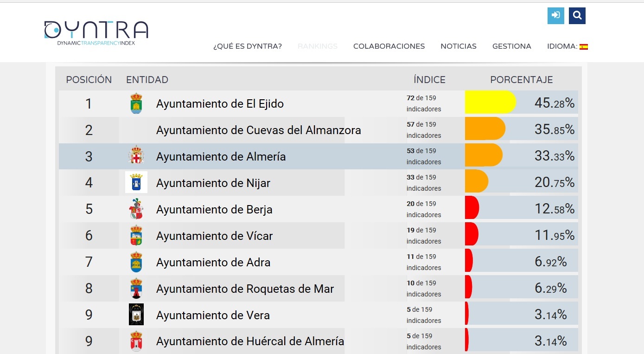644x354 pixels.
Task: Click "19 de 159 indicadores" text
Action: click(424, 236)
